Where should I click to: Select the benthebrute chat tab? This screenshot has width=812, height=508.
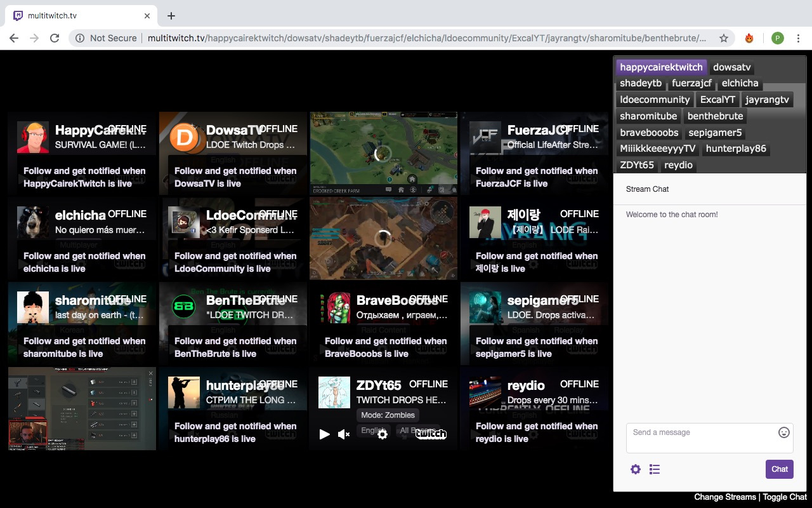pos(715,116)
